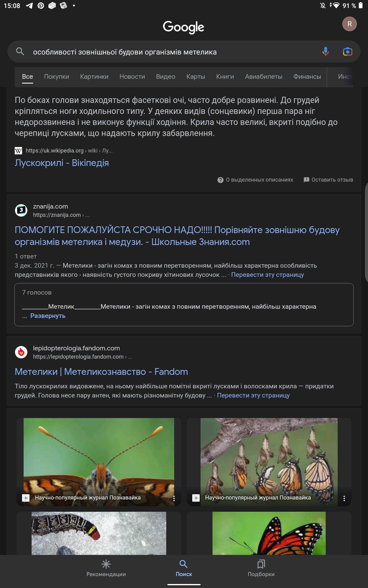Image resolution: width=368 pixels, height=588 pixels.
Task: Click the О выделенных описаниях help link
Action: (255, 180)
